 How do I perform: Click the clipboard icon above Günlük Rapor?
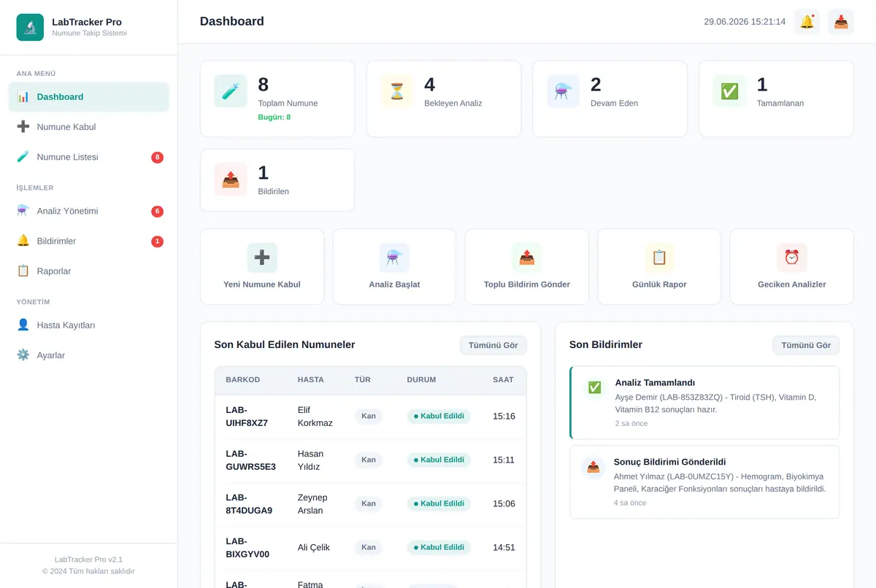pyautogui.click(x=659, y=258)
